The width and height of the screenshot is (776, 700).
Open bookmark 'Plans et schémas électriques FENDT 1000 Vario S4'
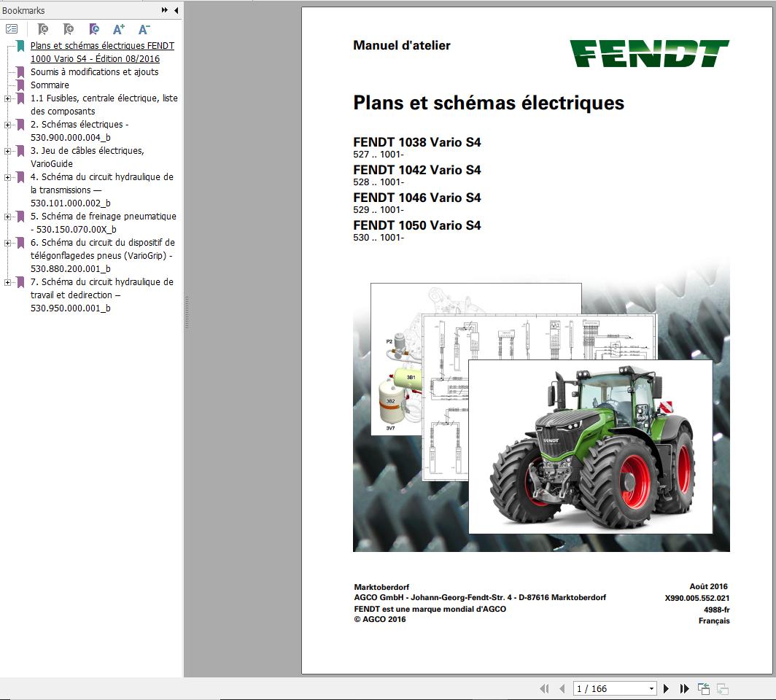pyautogui.click(x=102, y=52)
